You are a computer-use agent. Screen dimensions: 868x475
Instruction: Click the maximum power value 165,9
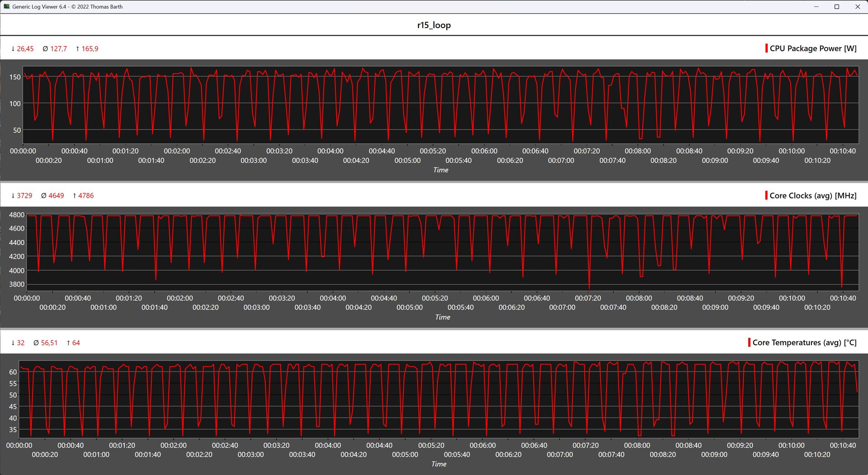pos(90,49)
